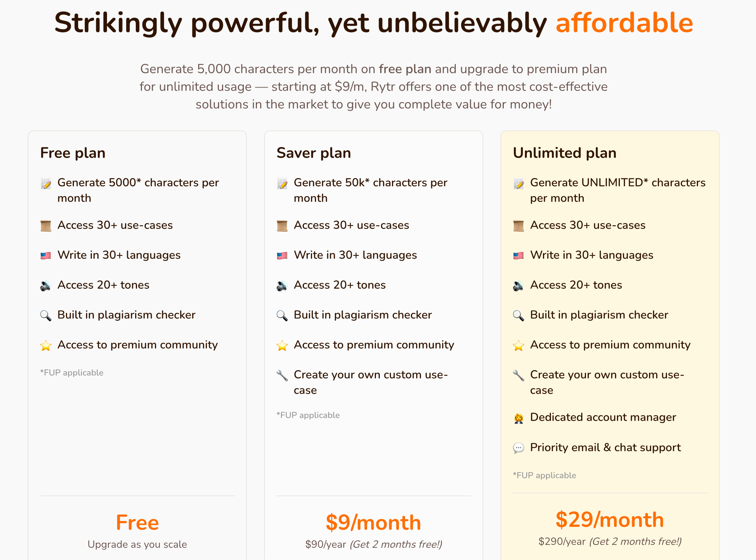Image resolution: width=756 pixels, height=560 pixels.
Task: Click the wrench icon in Saver plan
Action: coord(282,375)
